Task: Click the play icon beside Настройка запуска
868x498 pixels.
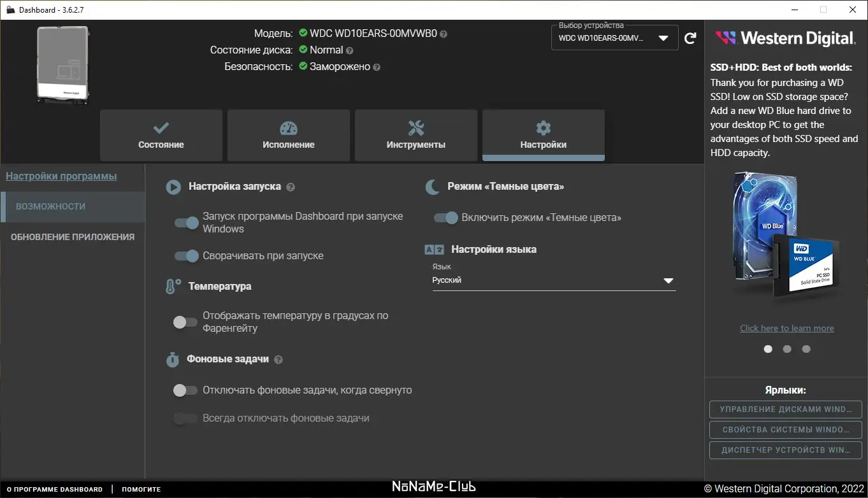Action: tap(173, 186)
